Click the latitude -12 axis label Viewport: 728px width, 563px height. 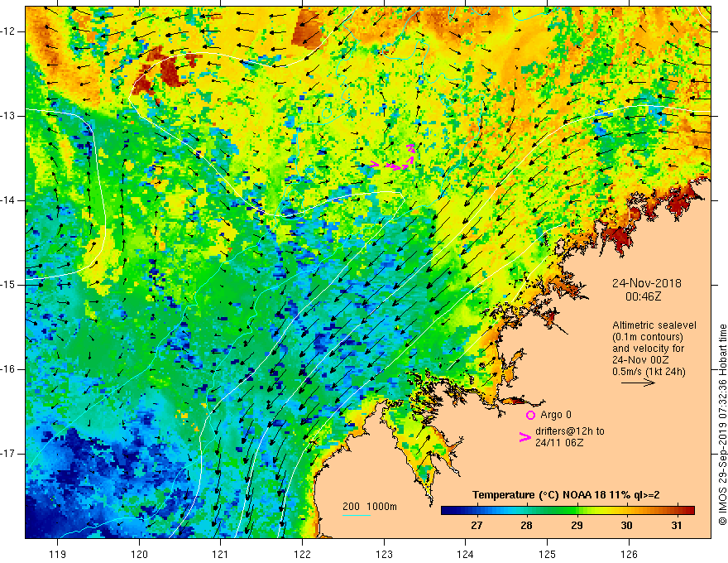tap(8, 31)
